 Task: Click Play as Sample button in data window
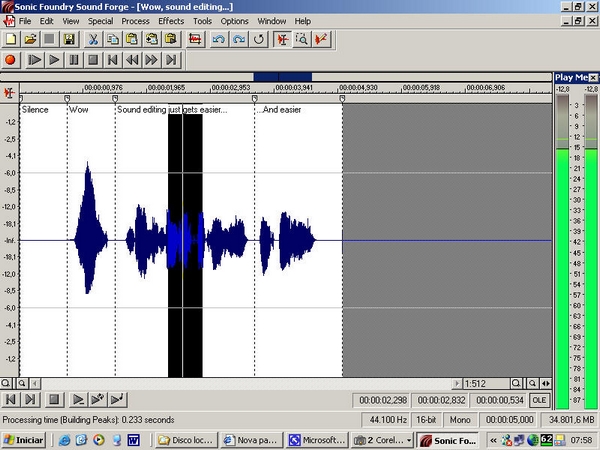click(x=117, y=399)
